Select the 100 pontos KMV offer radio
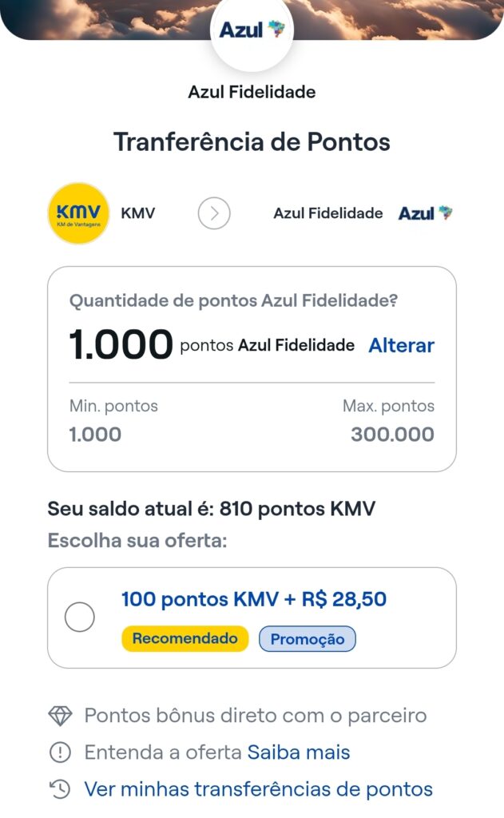504x818 pixels. coord(80,617)
